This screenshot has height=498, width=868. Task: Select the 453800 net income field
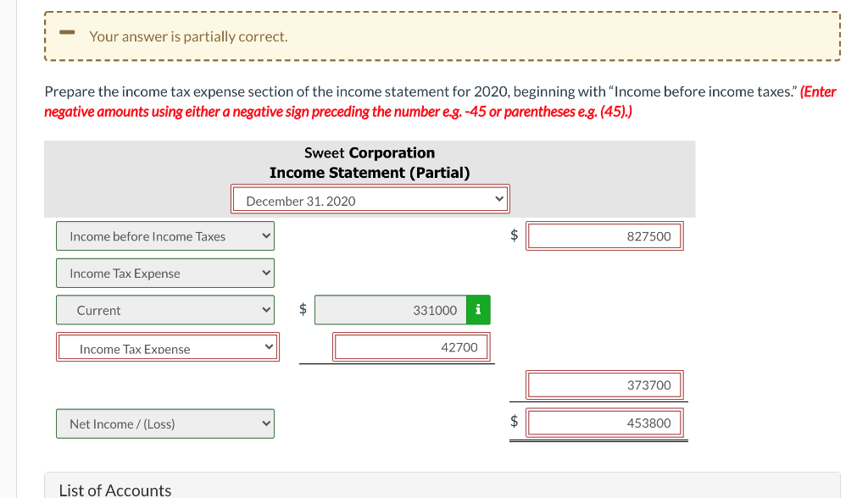click(x=604, y=423)
